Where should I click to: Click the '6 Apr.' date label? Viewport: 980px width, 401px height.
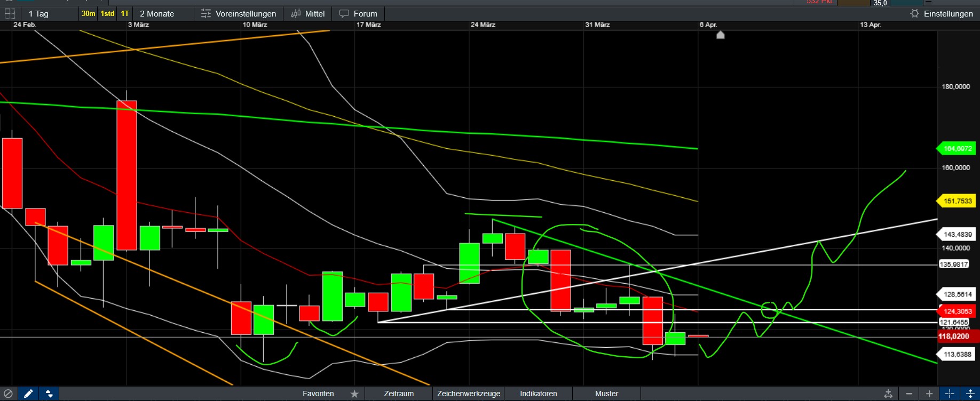[708, 25]
